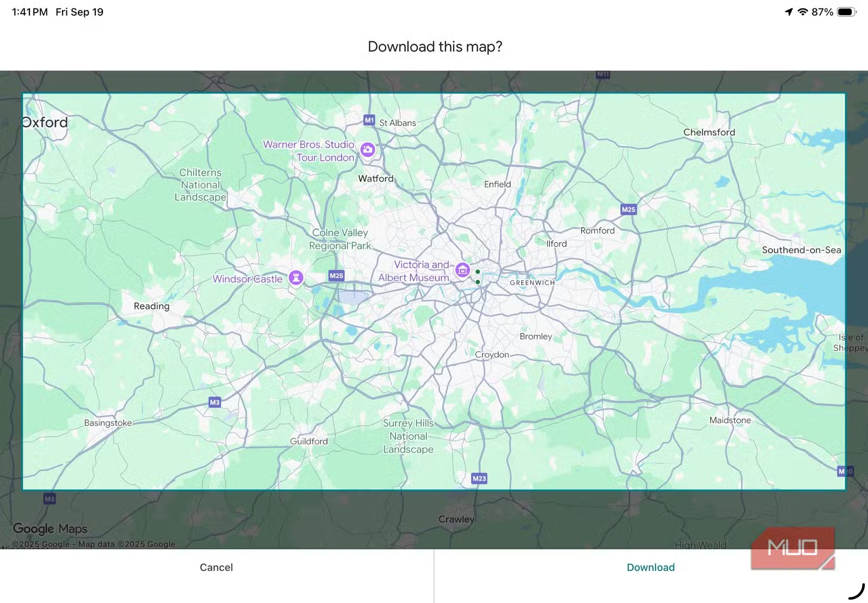Image resolution: width=868 pixels, height=603 pixels.
Task: Tap the M1 motorway shield near St Albans
Action: pos(369,120)
